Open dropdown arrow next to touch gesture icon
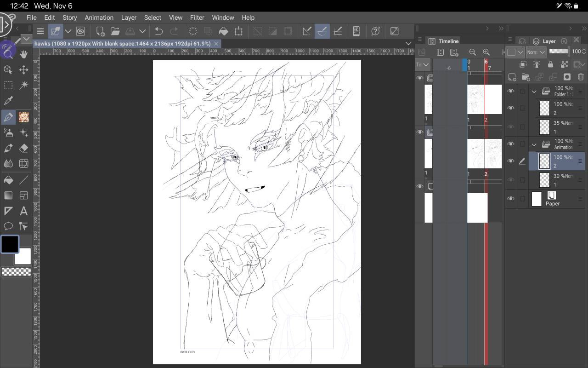The image size is (588, 368). click(68, 31)
